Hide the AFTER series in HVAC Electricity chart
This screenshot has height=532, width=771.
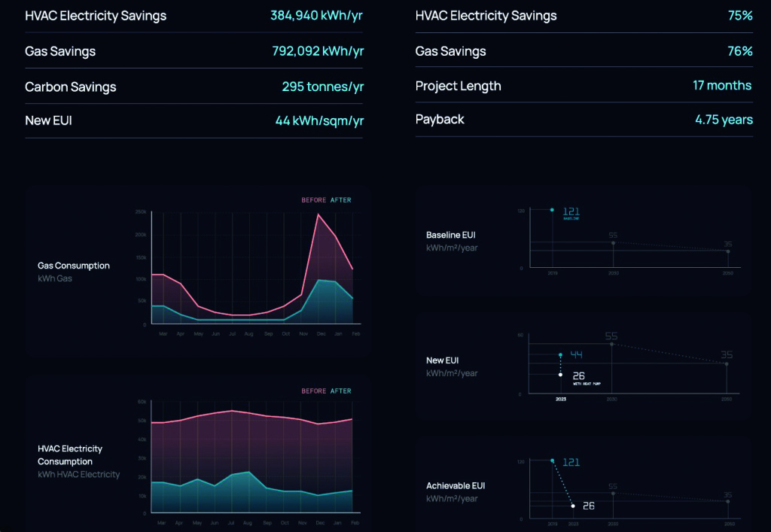[x=340, y=391]
